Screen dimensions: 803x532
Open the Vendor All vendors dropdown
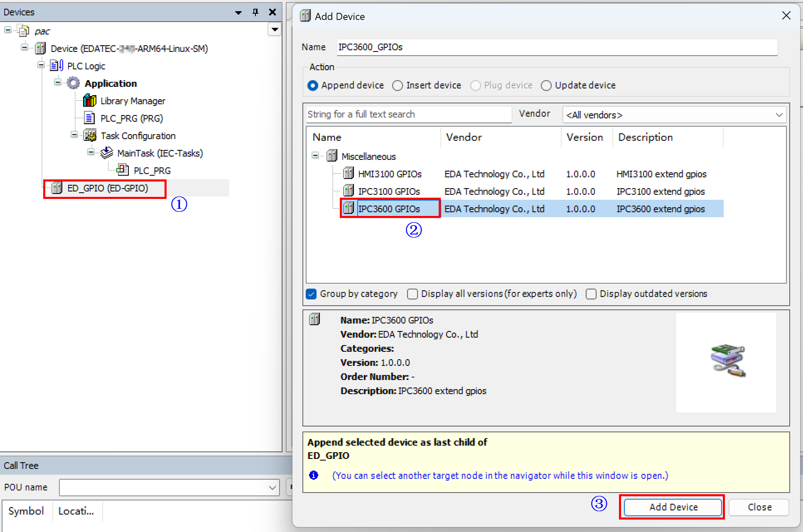pos(674,115)
